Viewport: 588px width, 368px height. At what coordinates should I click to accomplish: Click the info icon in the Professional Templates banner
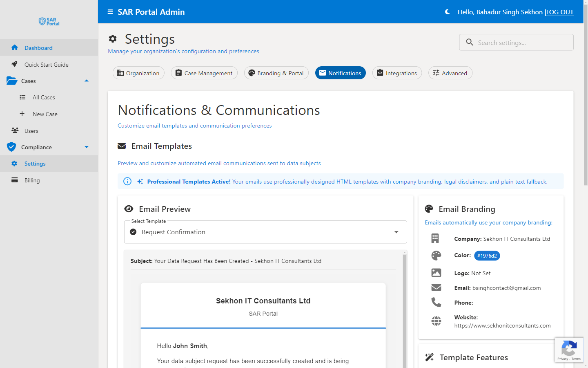click(127, 181)
